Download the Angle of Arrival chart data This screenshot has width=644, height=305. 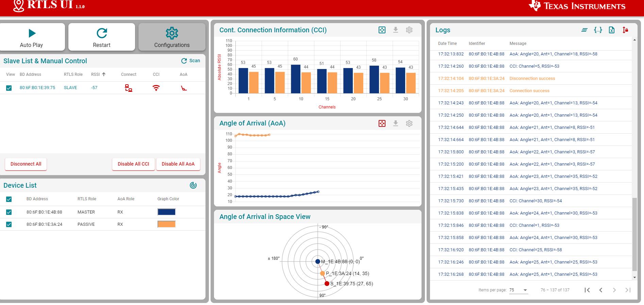(396, 123)
